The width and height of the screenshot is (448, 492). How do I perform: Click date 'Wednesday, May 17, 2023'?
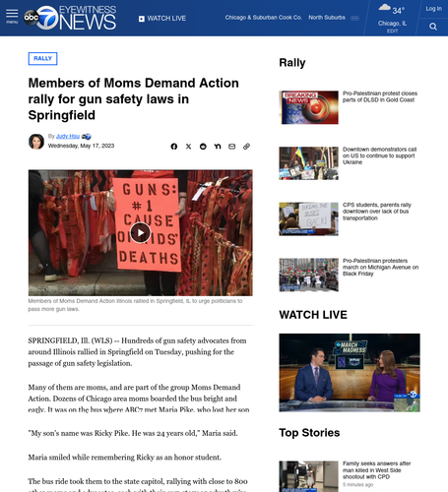pos(81,146)
